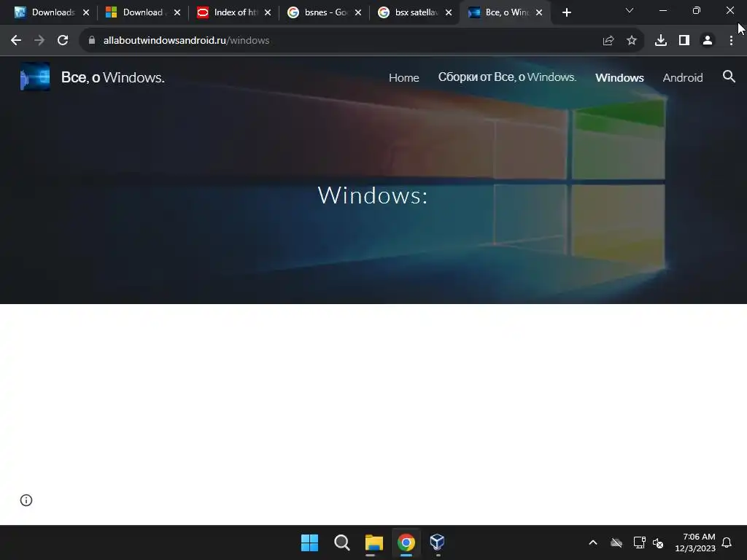Open Windows section in site menu
747x560 pixels.
point(619,77)
